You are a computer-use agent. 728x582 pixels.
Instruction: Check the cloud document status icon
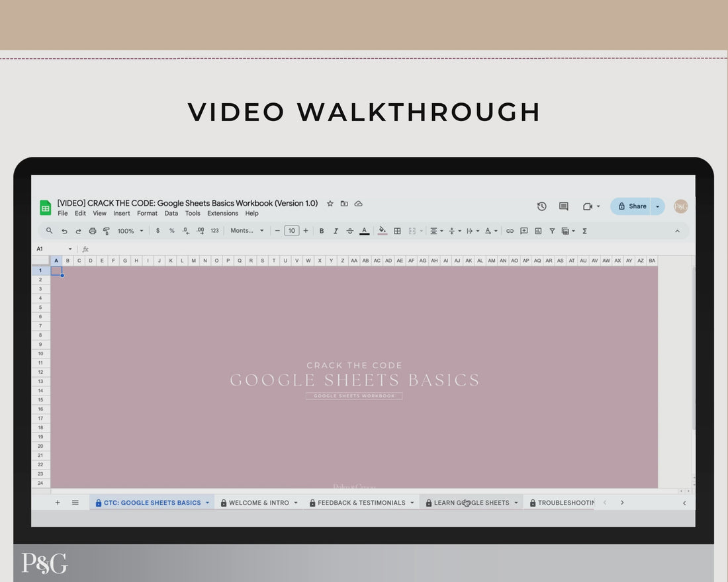(x=359, y=203)
